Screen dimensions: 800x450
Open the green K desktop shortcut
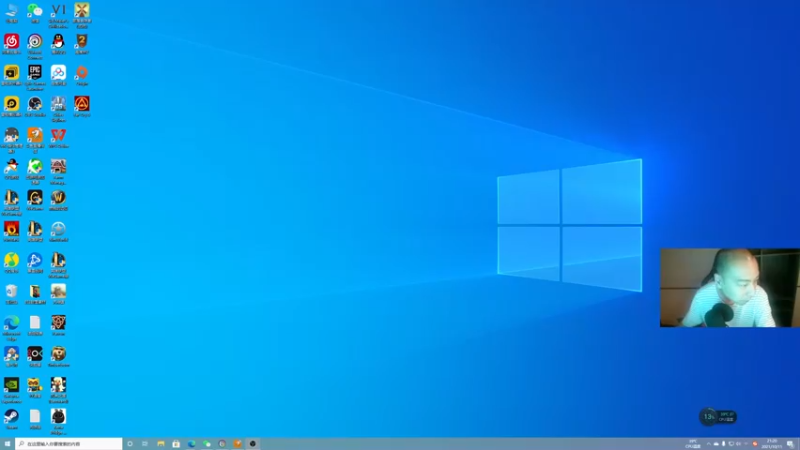click(35, 171)
